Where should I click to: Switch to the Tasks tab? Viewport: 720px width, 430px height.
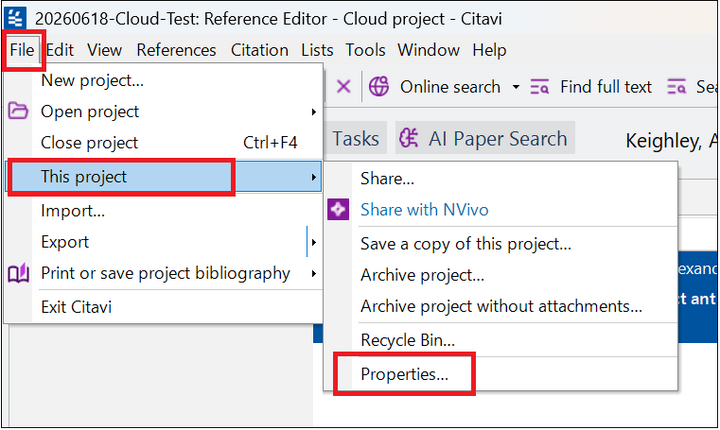356,138
